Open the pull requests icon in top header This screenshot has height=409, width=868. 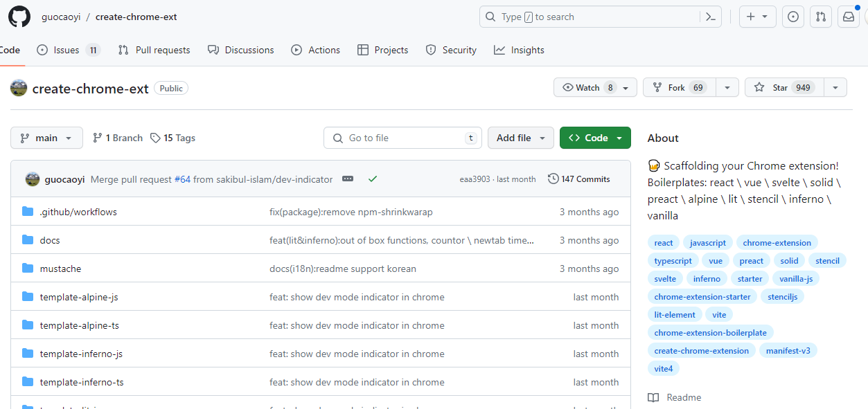point(821,17)
